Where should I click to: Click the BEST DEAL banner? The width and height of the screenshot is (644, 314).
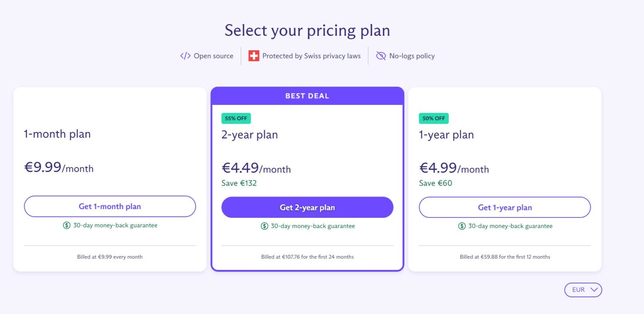click(307, 96)
